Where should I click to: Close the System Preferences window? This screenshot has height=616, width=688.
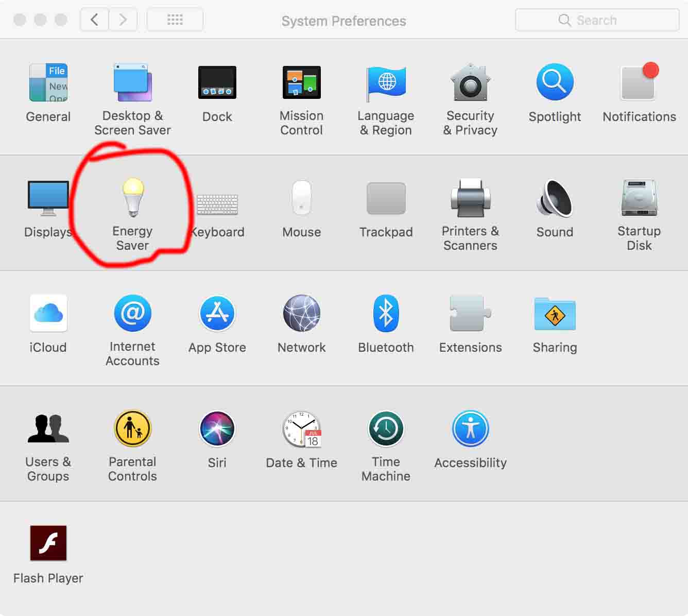pyautogui.click(x=20, y=20)
